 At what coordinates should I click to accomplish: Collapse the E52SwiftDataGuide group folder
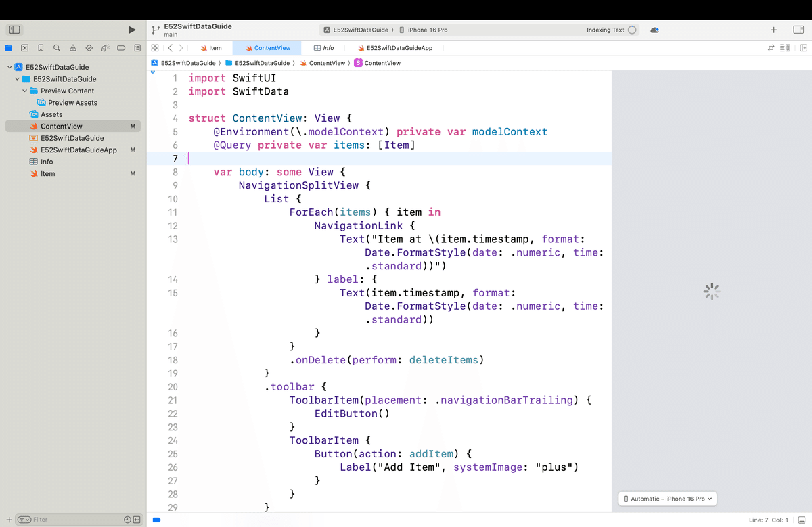click(x=16, y=79)
